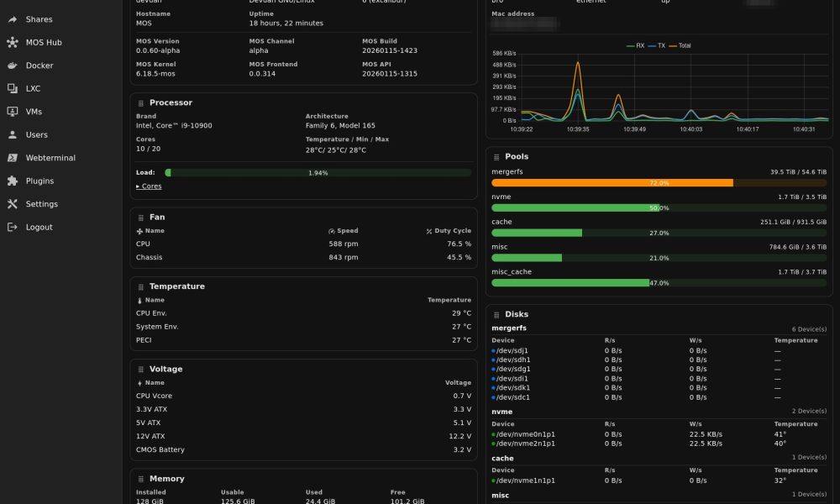Open Shares via its arrow icon

coord(12,19)
